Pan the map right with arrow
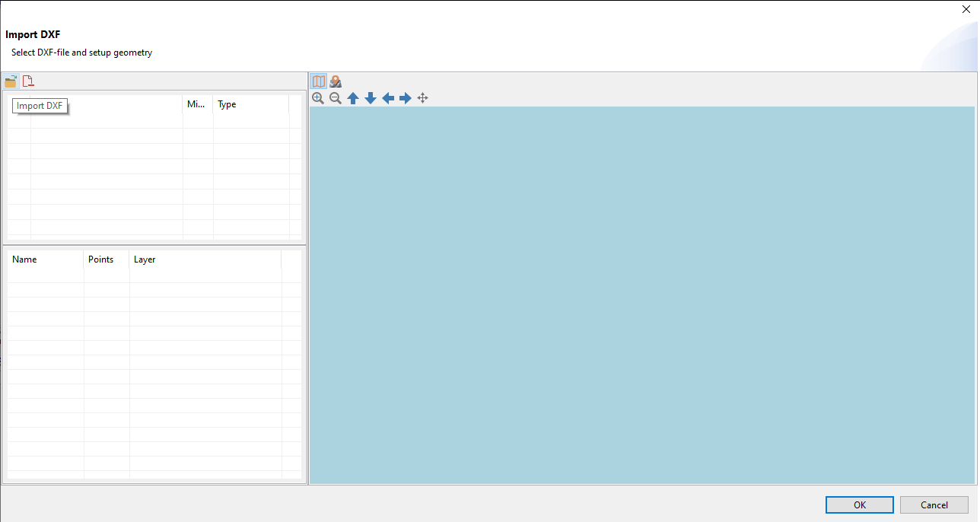The height and width of the screenshot is (522, 980). pos(406,98)
